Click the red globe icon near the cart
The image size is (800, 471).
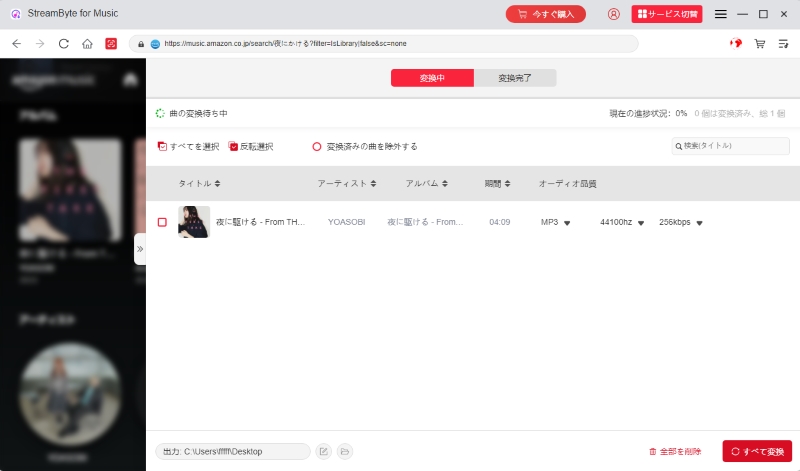coord(736,44)
